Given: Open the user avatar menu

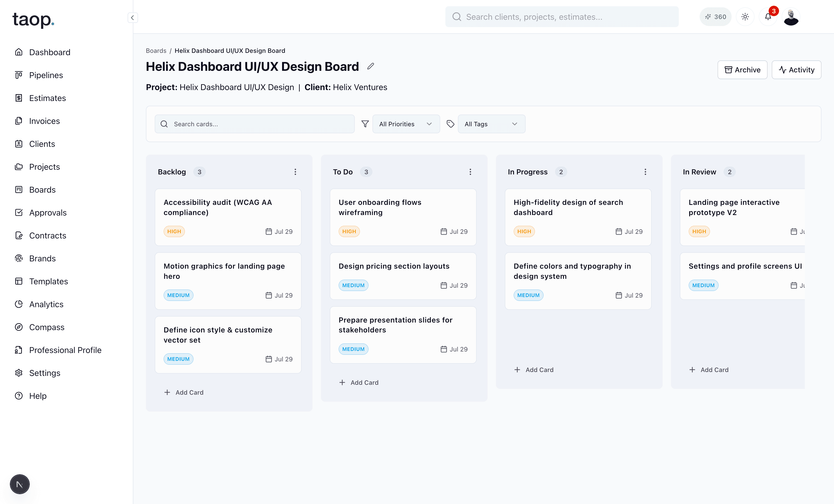Looking at the screenshot, I should pyautogui.click(x=791, y=17).
